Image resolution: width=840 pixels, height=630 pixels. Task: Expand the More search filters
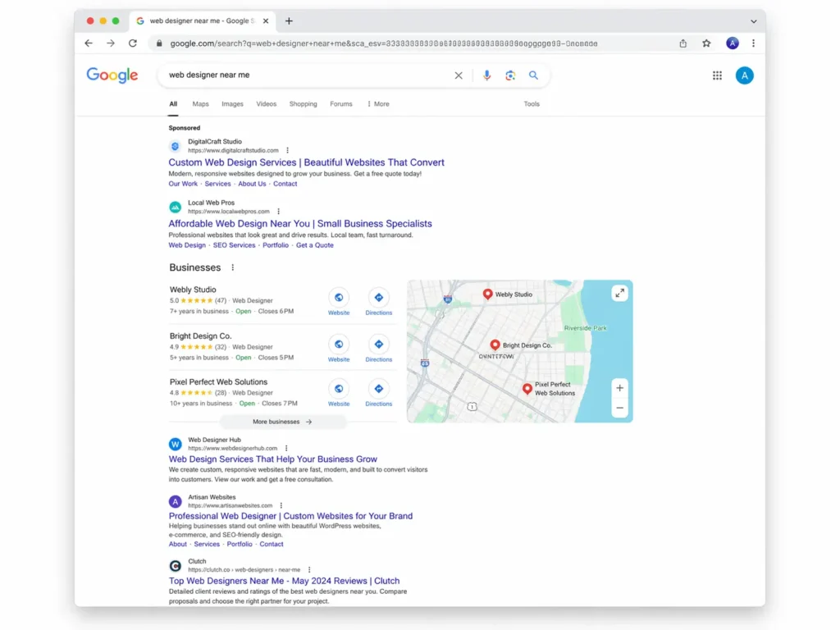pos(378,104)
